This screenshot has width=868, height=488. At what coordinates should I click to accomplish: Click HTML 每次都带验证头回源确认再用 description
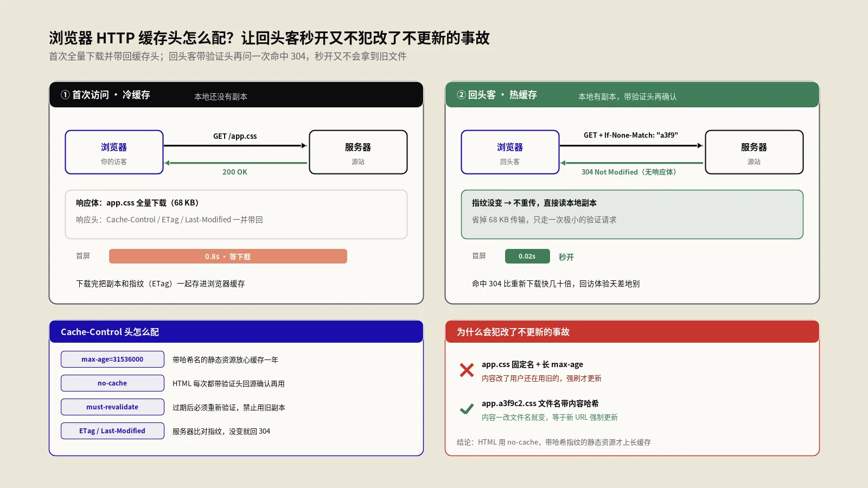pyautogui.click(x=228, y=383)
